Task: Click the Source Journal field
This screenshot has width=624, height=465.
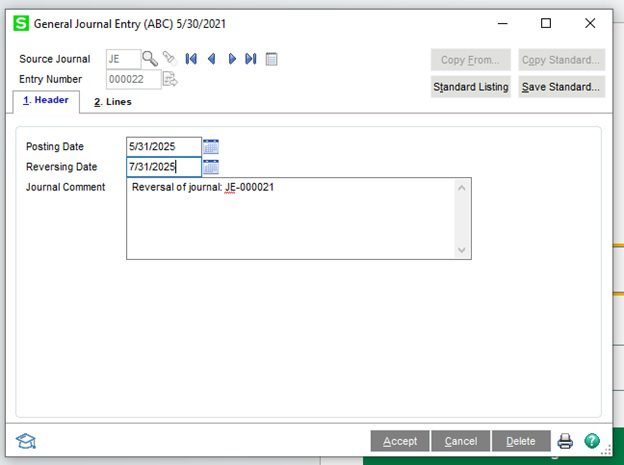Action: (123, 59)
